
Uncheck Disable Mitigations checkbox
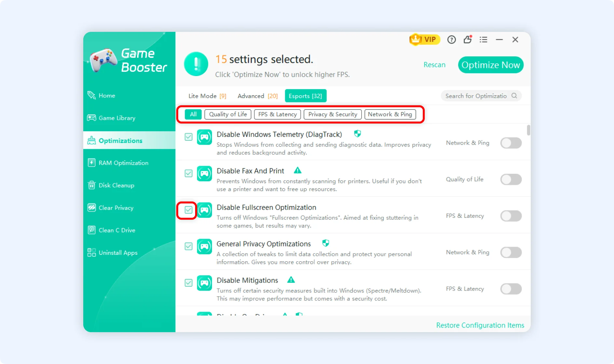click(x=188, y=282)
